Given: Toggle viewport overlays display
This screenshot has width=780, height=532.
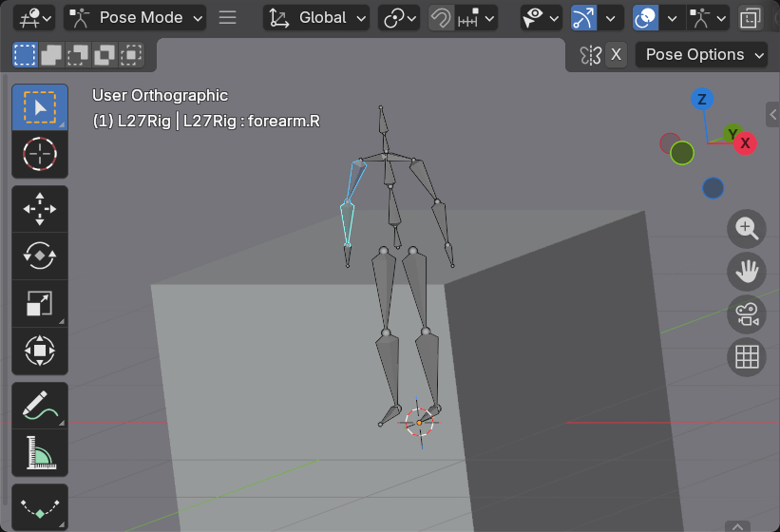Looking at the screenshot, I should tap(646, 18).
